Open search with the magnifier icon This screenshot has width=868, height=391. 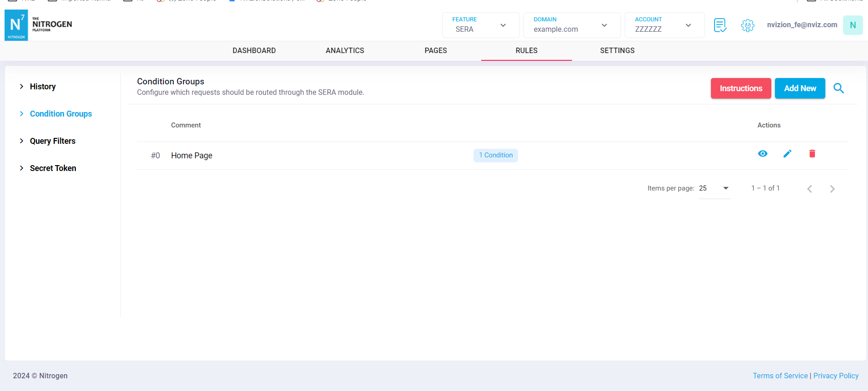click(x=838, y=88)
